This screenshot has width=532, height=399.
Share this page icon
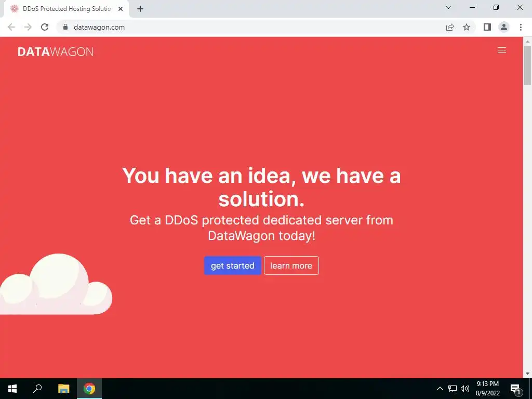pyautogui.click(x=450, y=27)
